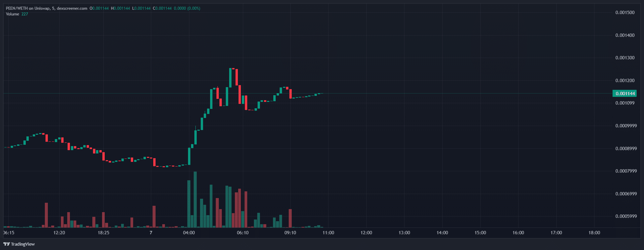Click the low value L0.001144 in header
Image resolution: width=644 pixels, height=250 pixels.
141,8
